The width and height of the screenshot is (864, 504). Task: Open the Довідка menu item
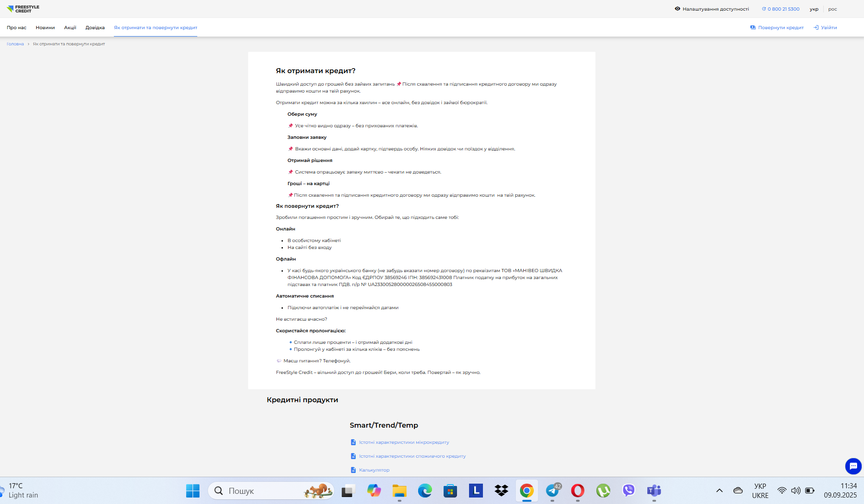tap(95, 27)
